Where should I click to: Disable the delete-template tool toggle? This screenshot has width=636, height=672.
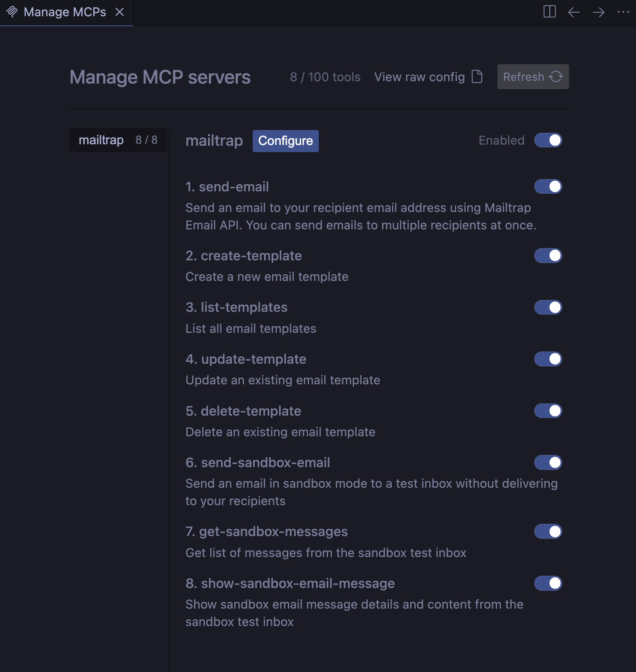pos(548,411)
